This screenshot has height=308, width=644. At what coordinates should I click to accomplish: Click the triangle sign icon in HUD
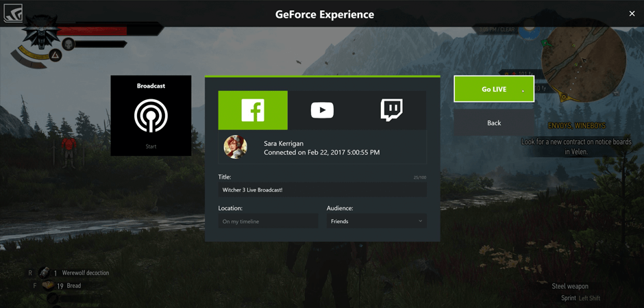55,55
